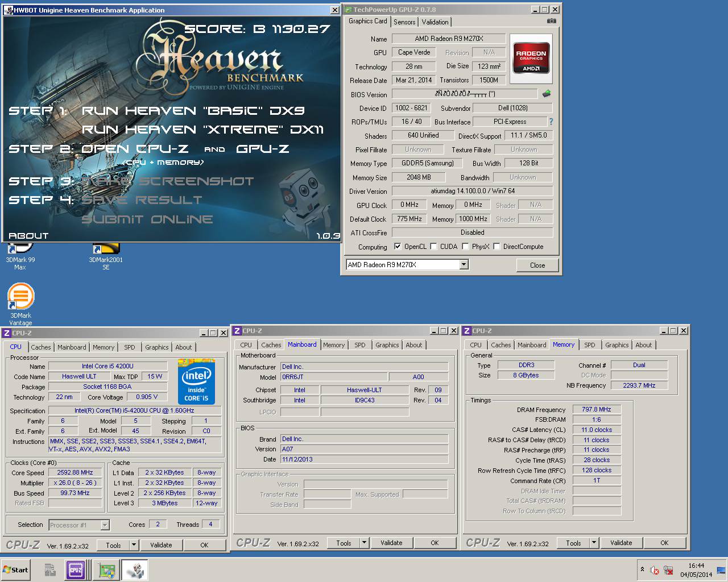Screen dimensions: 728x582
Task: Click the network tray icon with red X
Action: tap(669, 570)
